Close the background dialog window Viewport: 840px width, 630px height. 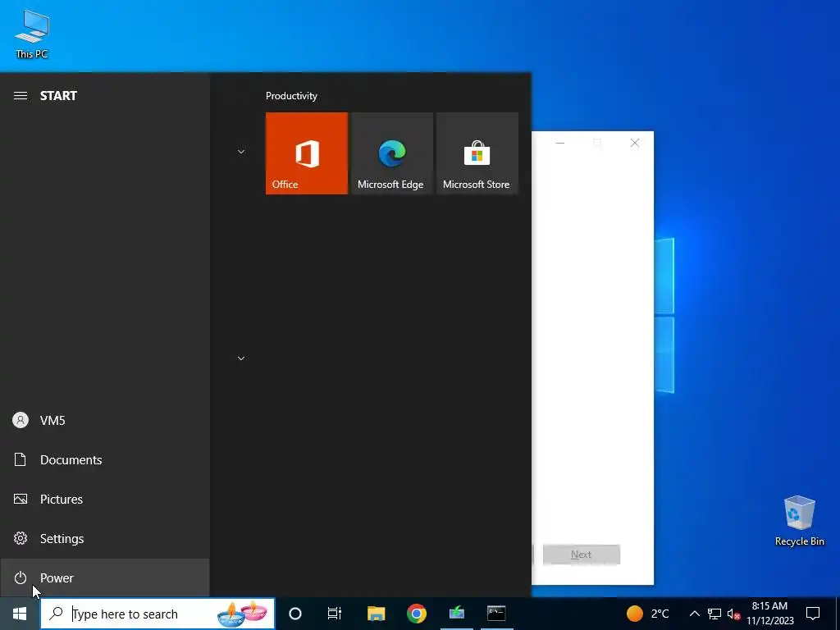pyautogui.click(x=635, y=143)
